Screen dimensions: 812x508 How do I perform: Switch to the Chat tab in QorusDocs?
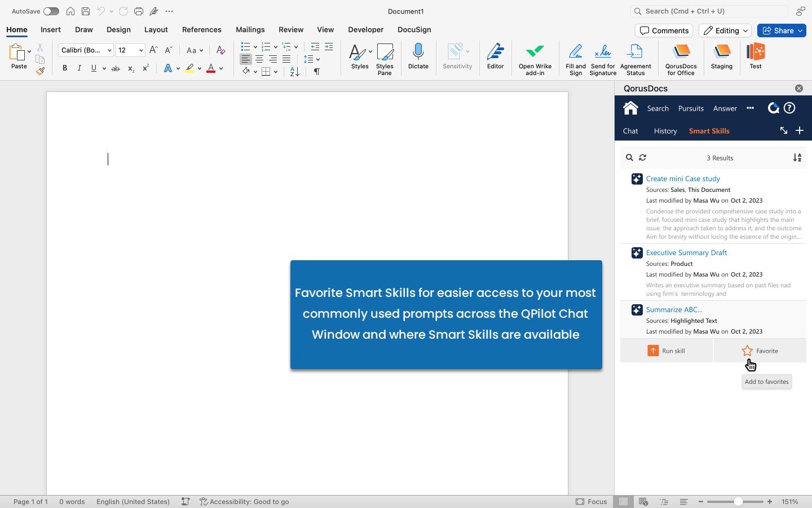(x=630, y=131)
